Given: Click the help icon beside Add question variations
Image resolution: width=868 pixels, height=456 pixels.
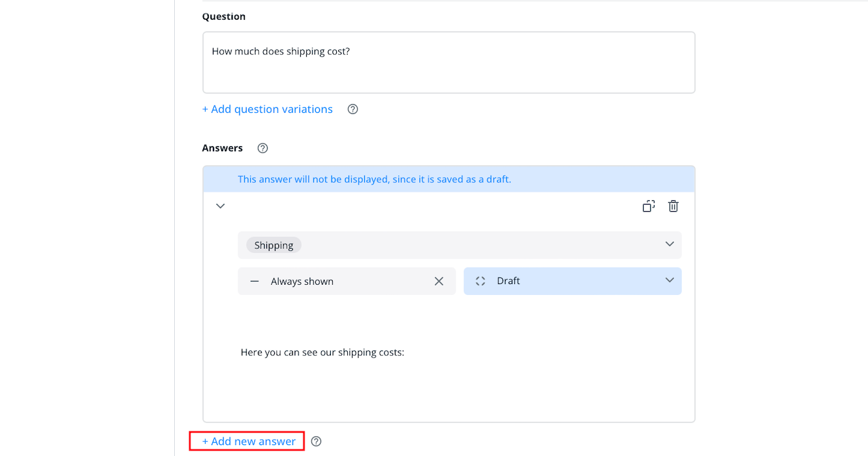Looking at the screenshot, I should (353, 109).
